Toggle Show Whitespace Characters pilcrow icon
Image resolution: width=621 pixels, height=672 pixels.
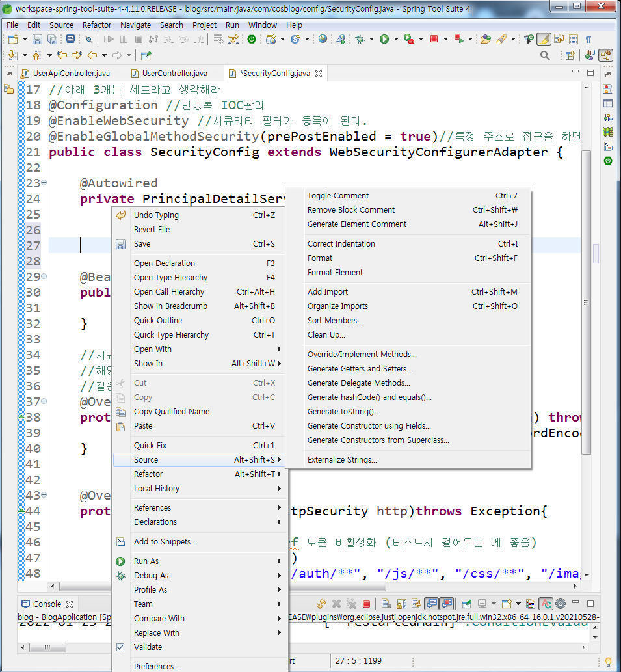point(588,40)
